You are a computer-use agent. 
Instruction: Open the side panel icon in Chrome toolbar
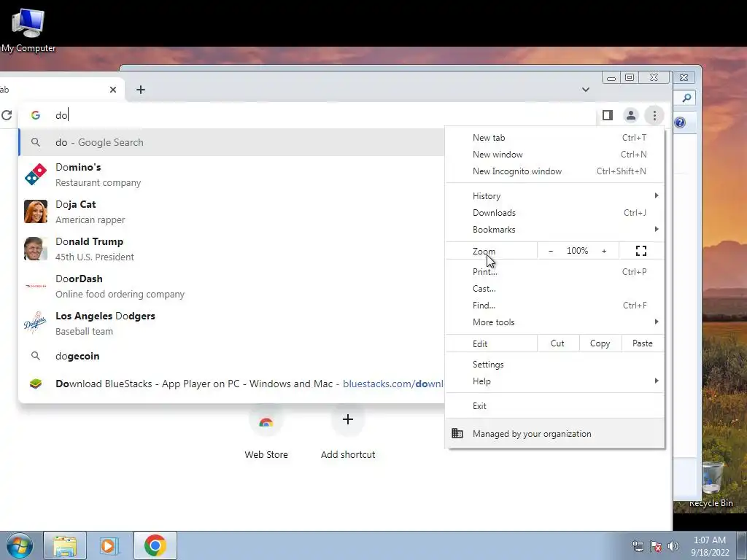coord(608,115)
